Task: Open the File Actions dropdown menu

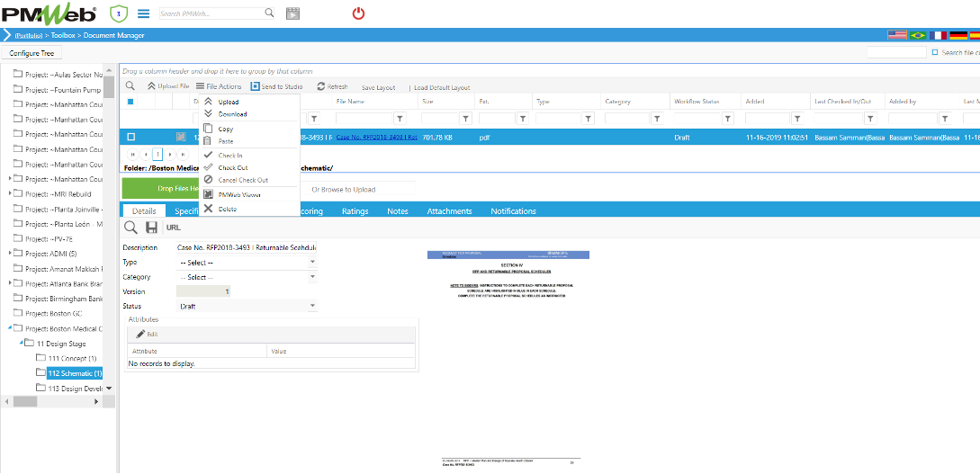Action: click(x=218, y=86)
